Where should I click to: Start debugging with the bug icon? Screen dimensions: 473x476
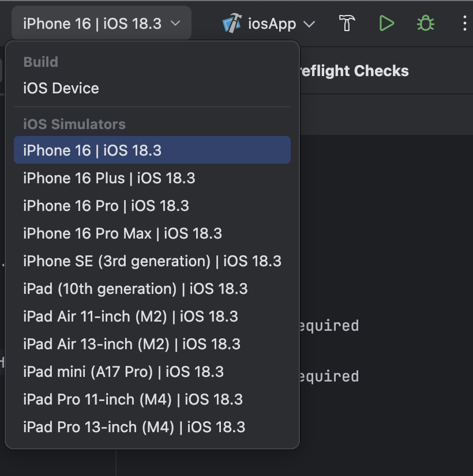pos(426,24)
